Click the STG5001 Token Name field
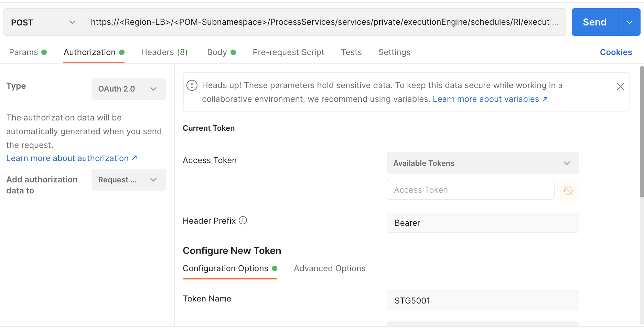 [x=483, y=300]
